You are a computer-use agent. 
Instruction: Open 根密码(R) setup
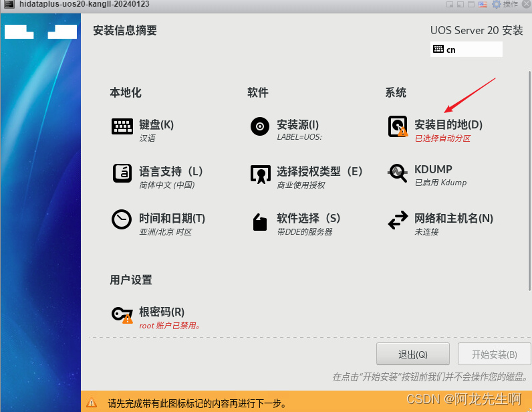click(x=162, y=312)
